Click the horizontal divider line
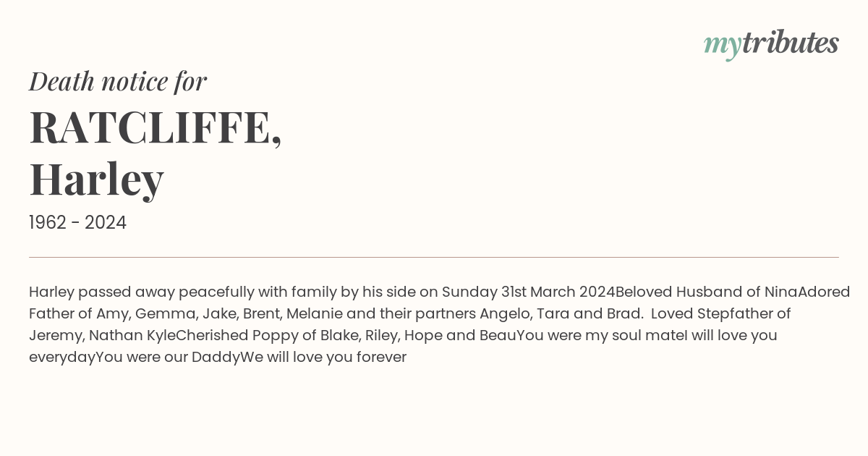This screenshot has width=868, height=456. pos(434,257)
